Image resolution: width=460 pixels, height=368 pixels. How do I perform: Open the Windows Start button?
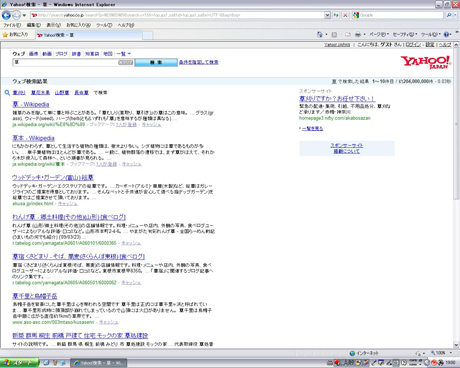19,363
